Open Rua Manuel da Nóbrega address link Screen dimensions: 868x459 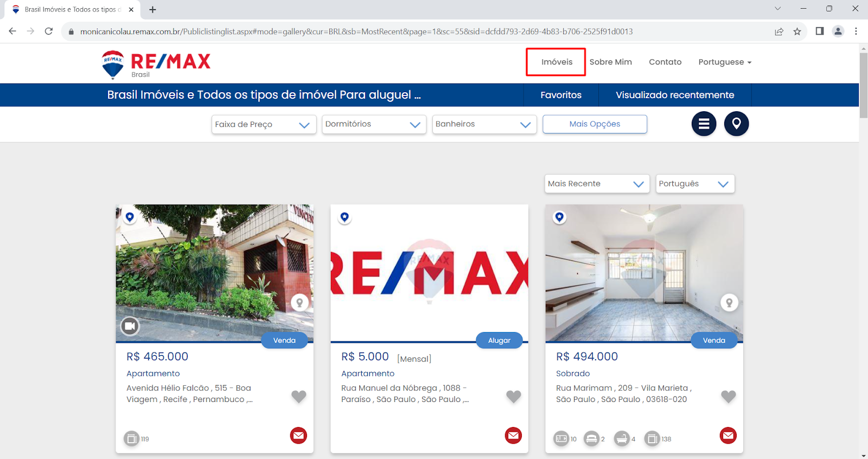405,393
